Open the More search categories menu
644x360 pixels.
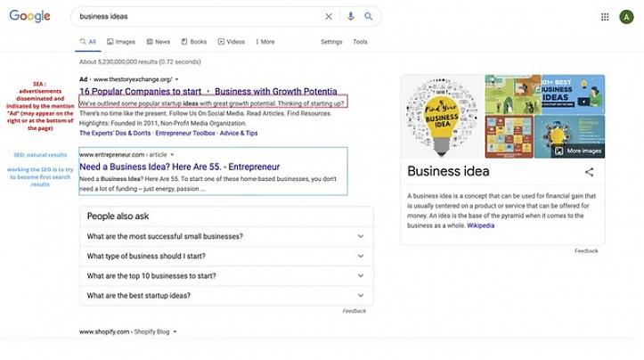(265, 42)
